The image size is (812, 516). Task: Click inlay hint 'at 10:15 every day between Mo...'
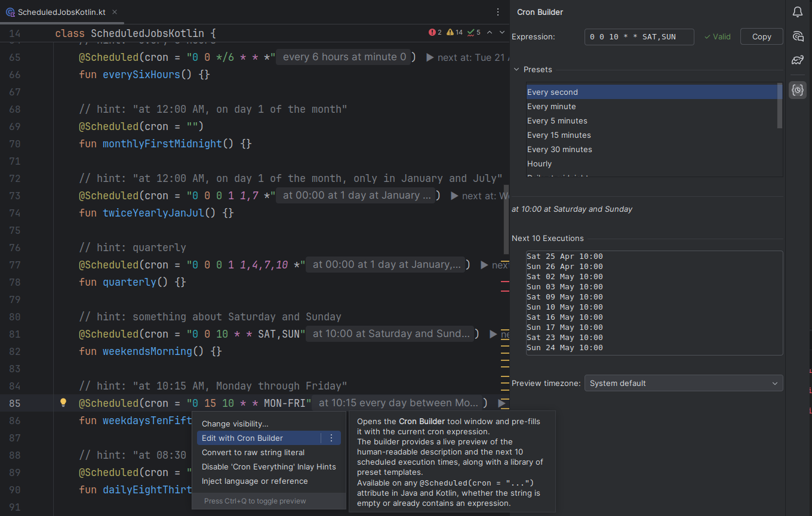[x=398, y=403]
